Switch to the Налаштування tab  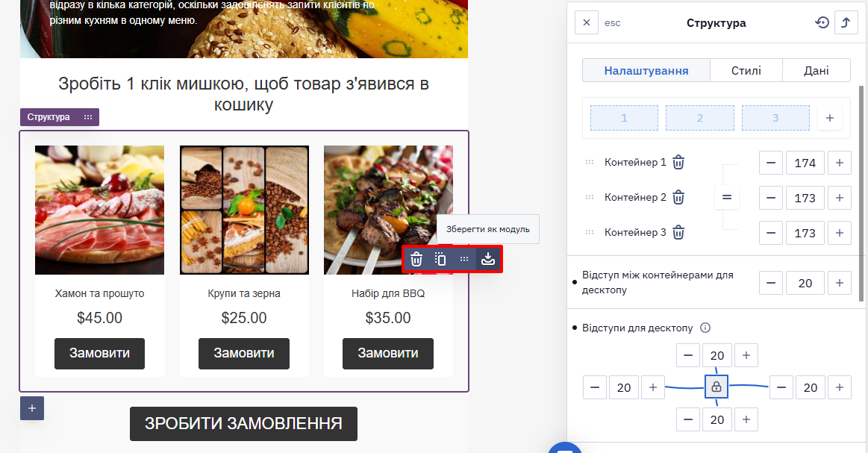coord(646,70)
